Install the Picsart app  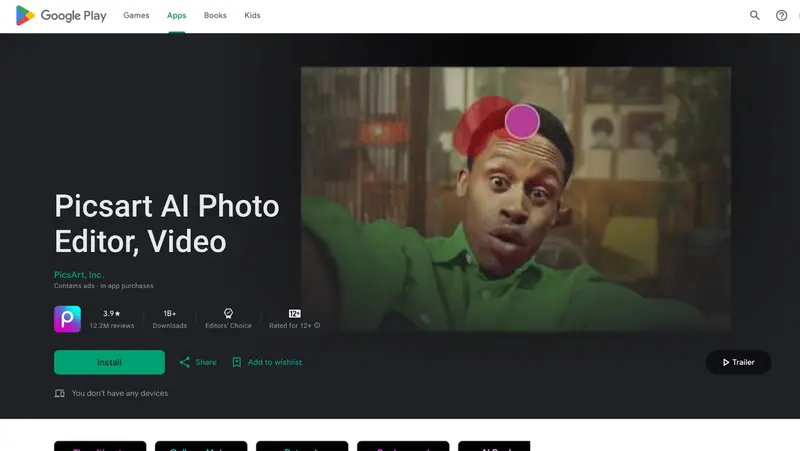(109, 362)
